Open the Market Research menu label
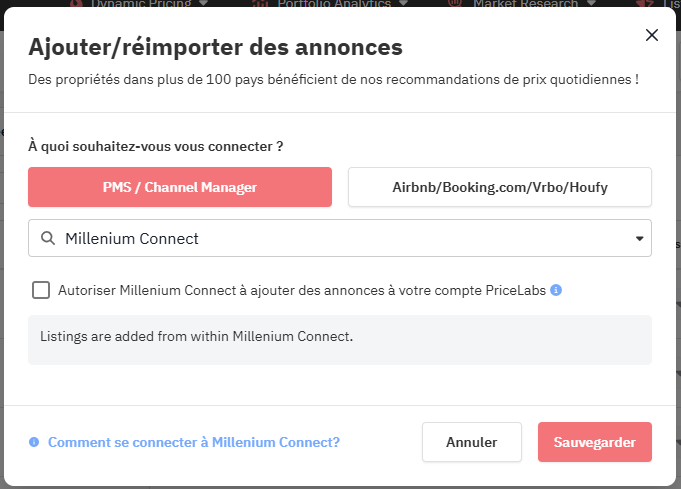Viewport: 681px width, 489px height. click(526, 3)
